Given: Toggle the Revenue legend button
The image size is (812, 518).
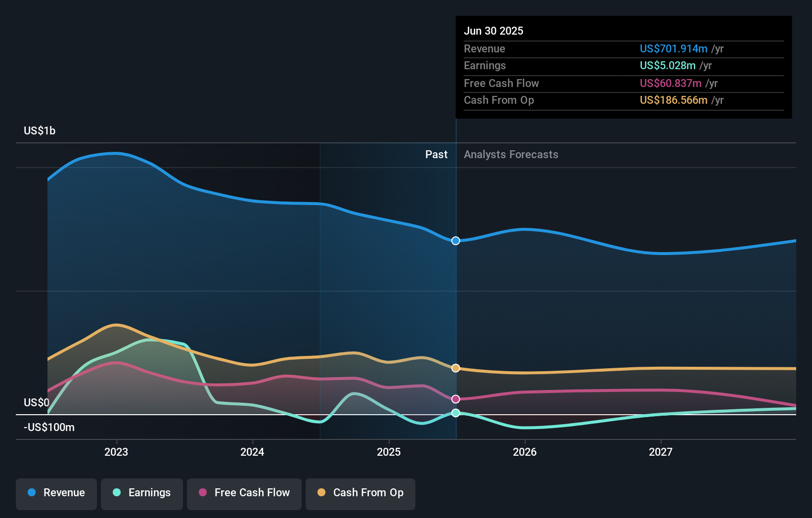Looking at the screenshot, I should [56, 494].
